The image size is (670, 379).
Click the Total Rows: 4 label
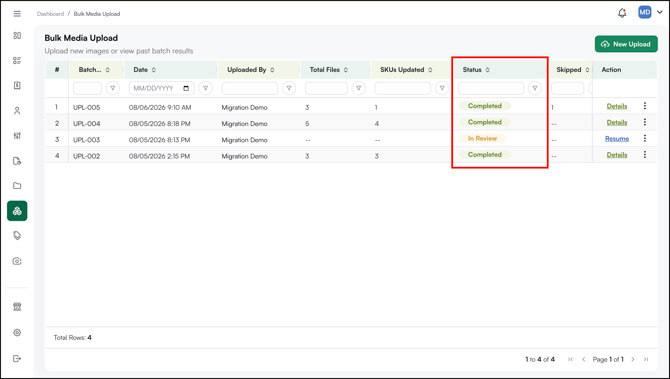73,338
